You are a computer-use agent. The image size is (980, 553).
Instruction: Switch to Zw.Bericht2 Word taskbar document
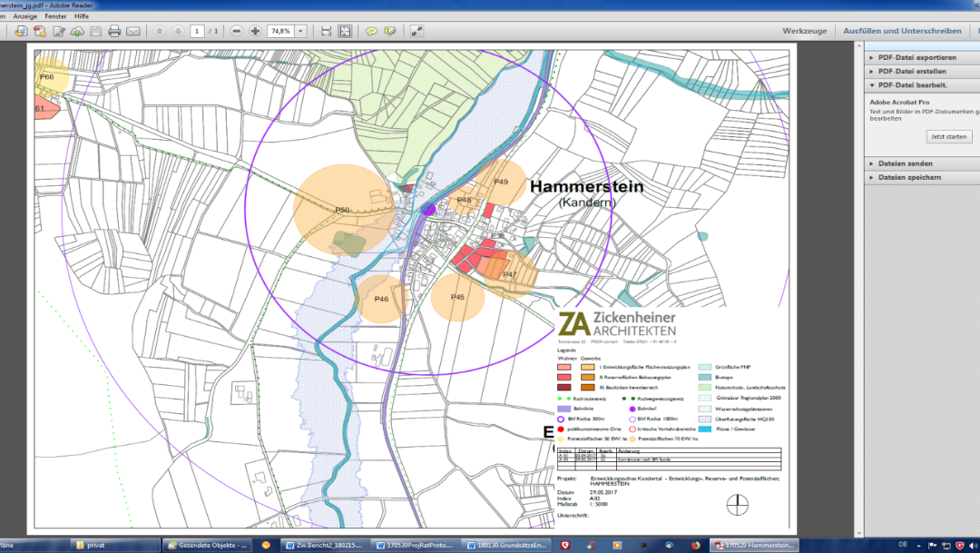(324, 546)
